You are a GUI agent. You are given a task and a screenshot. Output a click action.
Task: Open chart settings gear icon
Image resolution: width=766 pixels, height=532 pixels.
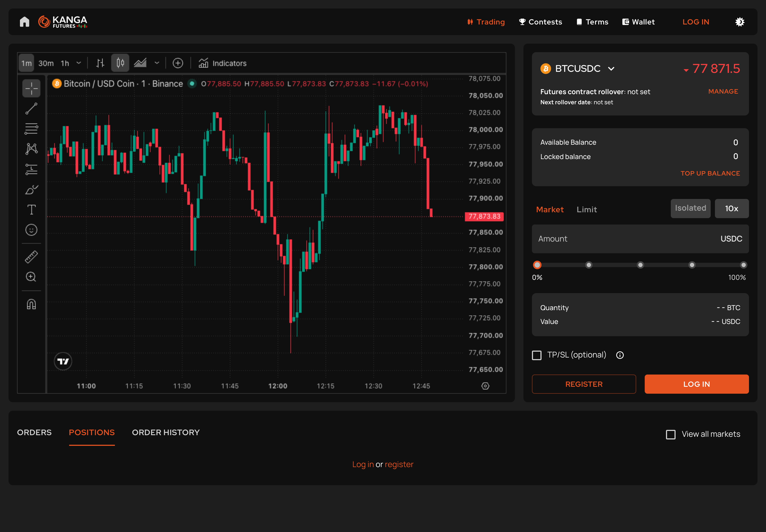tap(485, 386)
